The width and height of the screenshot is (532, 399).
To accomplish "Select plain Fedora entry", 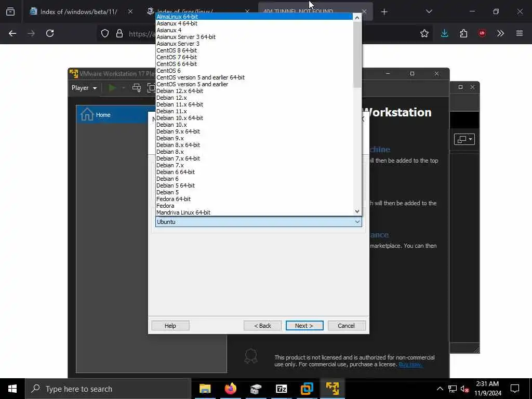I will tap(254, 206).
